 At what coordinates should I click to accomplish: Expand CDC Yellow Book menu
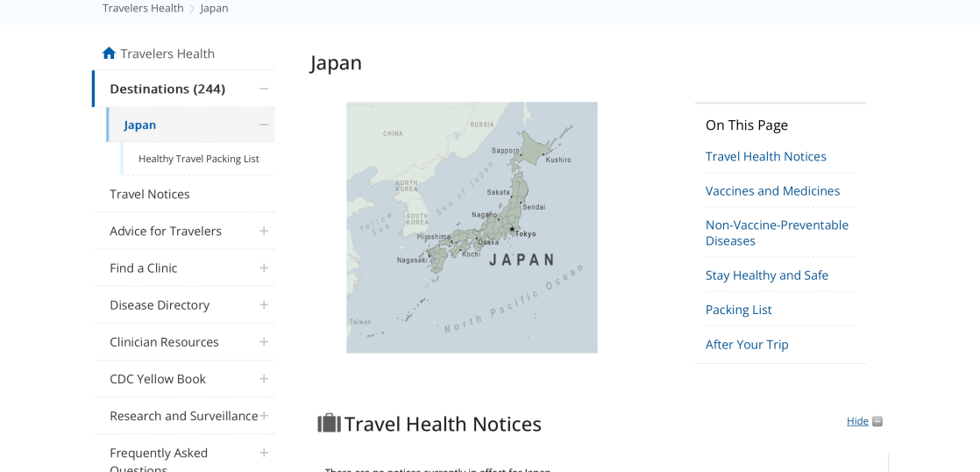click(263, 379)
